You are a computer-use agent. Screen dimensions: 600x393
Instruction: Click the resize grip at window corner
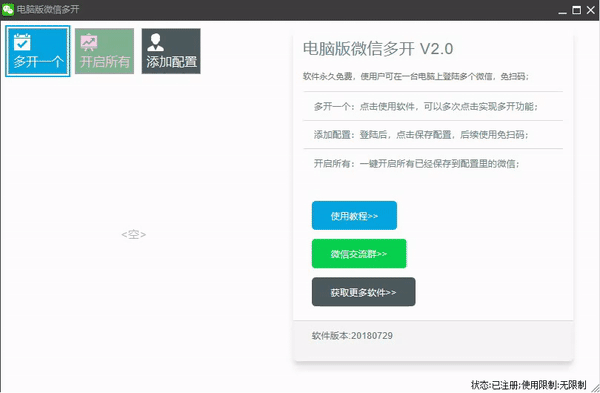(595, 388)
